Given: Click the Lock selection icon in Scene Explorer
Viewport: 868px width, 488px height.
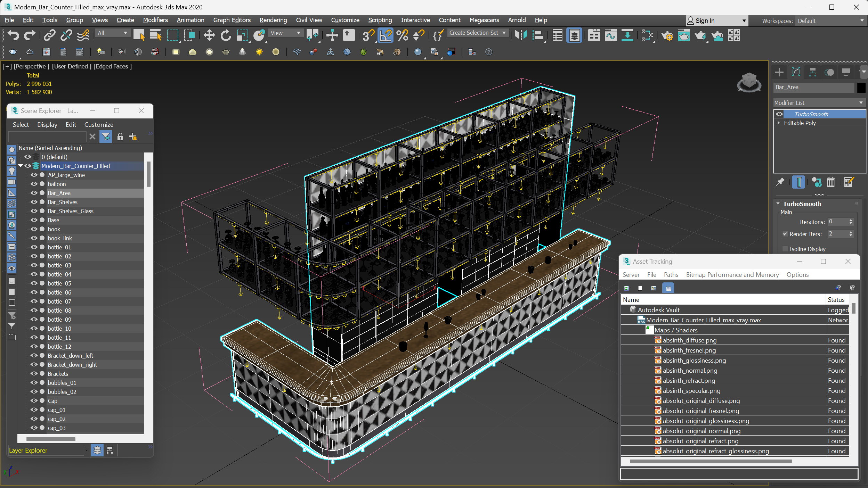Looking at the screenshot, I should [x=120, y=137].
